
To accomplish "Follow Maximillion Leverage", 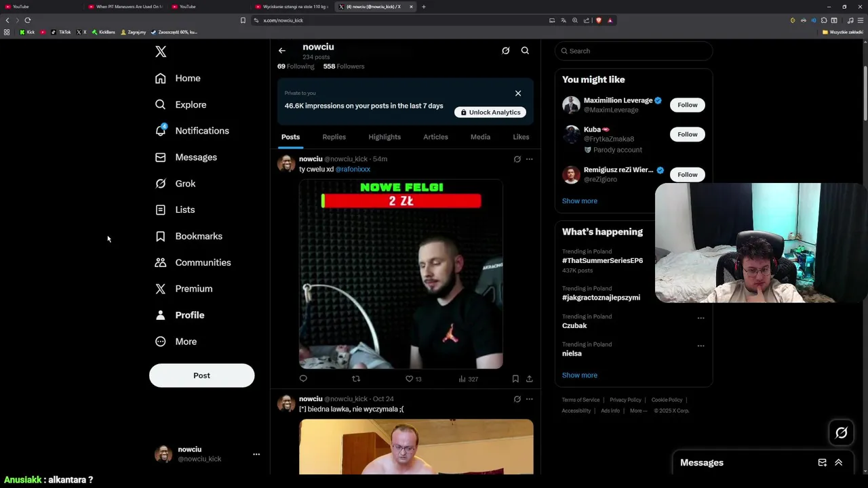I will (x=687, y=105).
